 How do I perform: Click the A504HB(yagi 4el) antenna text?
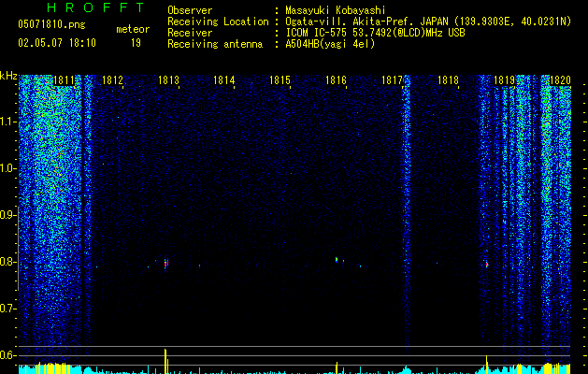330,44
